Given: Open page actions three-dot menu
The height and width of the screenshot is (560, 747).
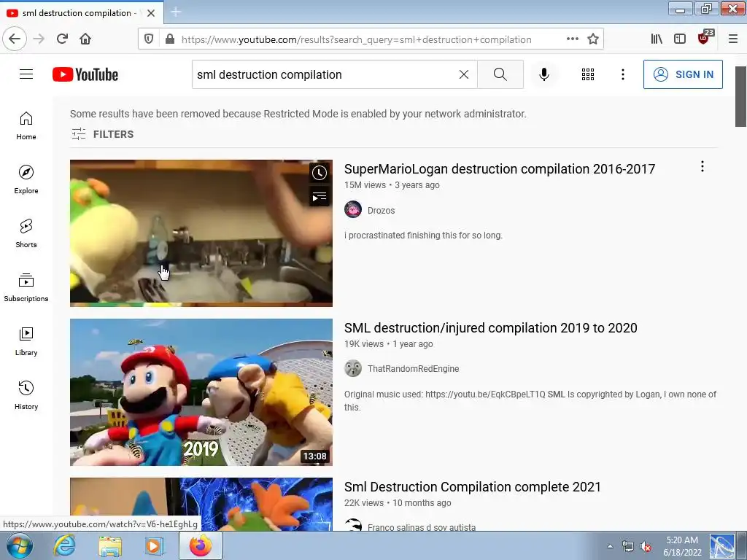Looking at the screenshot, I should pos(573,39).
